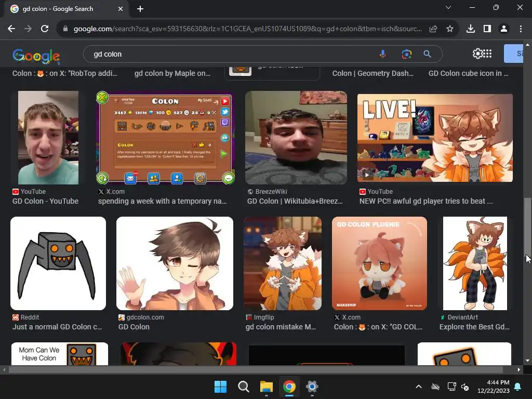Open the YouTube GD Colon face thumbnail
This screenshot has height=399, width=532.
(48, 137)
